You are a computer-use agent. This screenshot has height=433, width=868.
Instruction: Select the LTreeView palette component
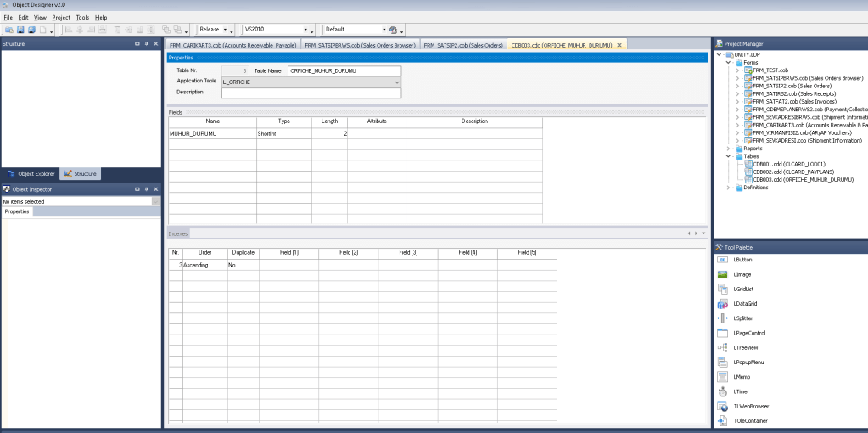click(745, 347)
